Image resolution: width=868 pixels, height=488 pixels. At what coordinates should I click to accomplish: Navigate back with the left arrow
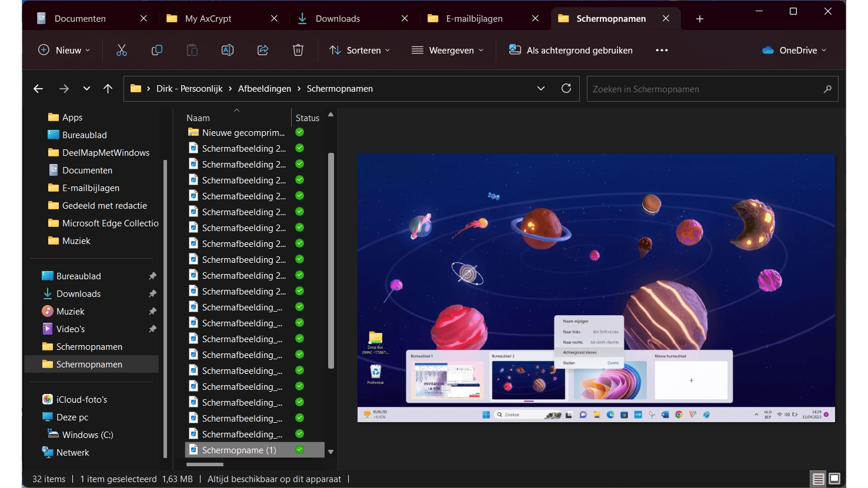[x=38, y=89]
